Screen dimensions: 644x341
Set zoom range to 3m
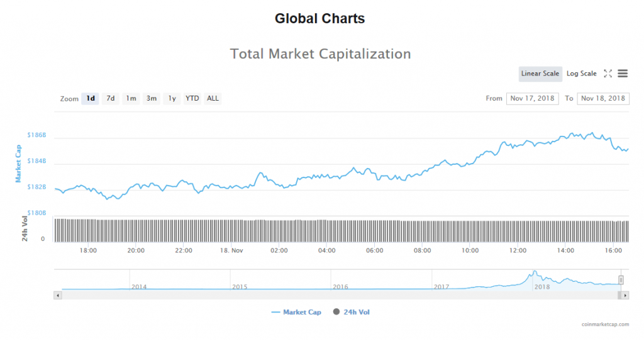point(152,98)
